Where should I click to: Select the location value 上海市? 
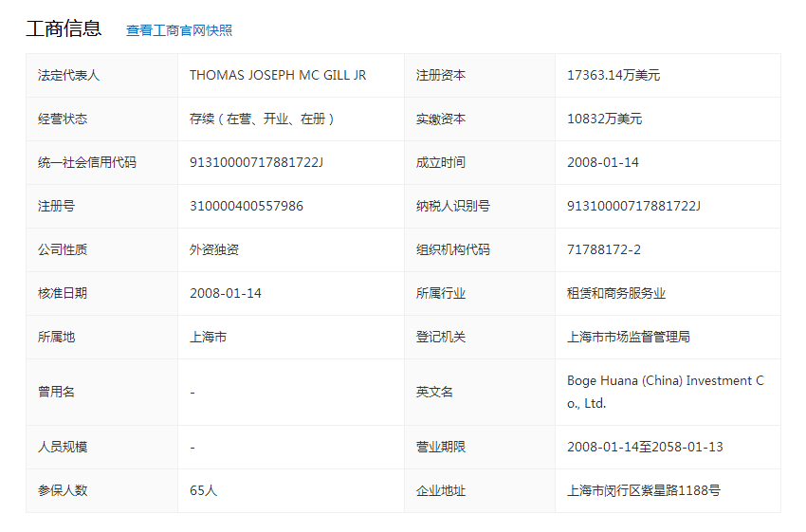coord(208,338)
